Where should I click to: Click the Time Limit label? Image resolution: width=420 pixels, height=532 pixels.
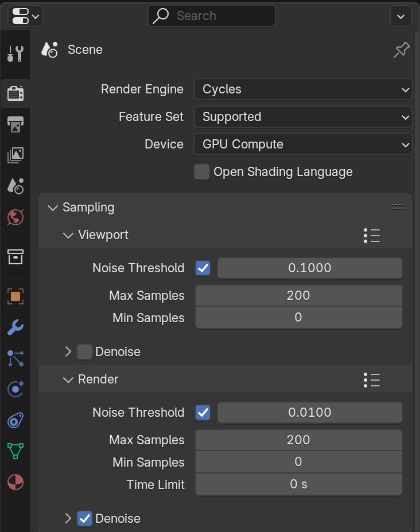[x=155, y=484]
